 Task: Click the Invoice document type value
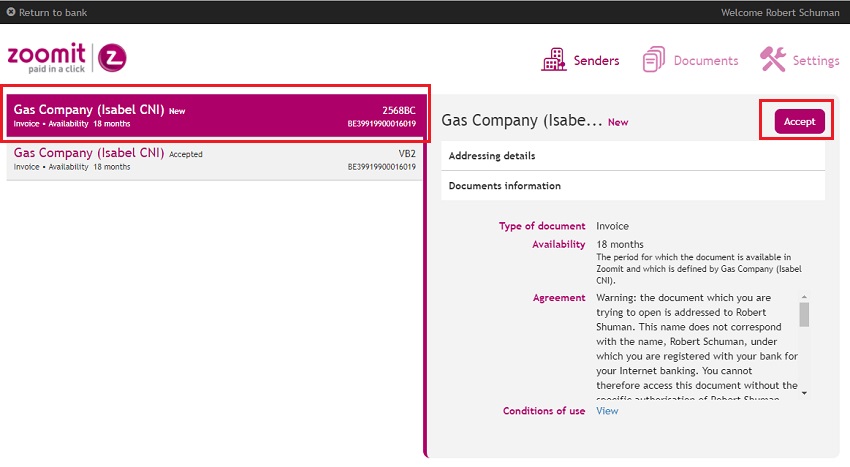click(612, 226)
